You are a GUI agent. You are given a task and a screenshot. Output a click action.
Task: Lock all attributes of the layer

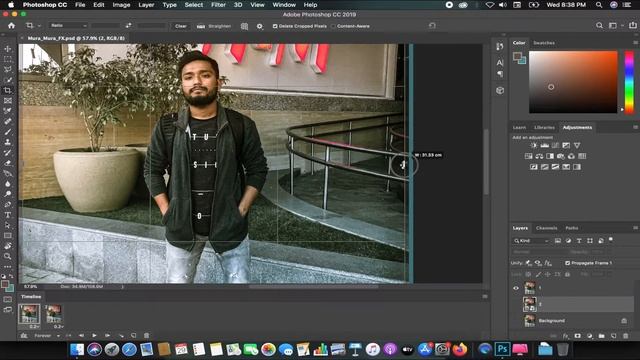coord(567,274)
